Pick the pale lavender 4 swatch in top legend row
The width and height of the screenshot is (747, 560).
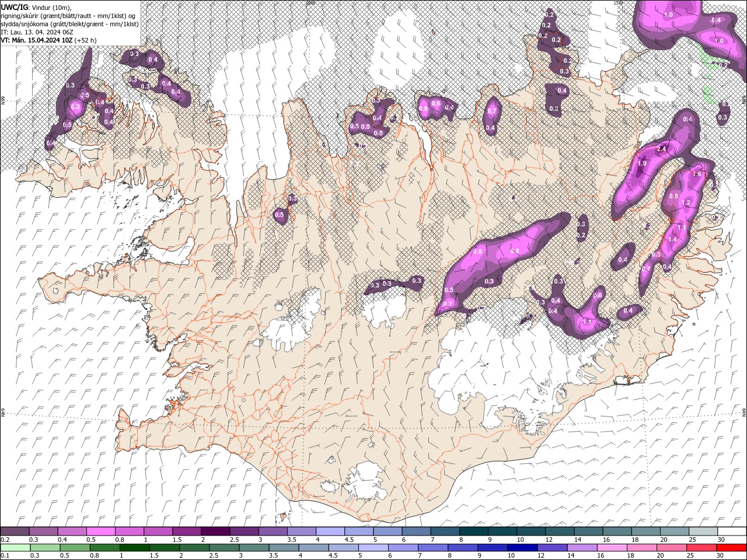click(330, 531)
